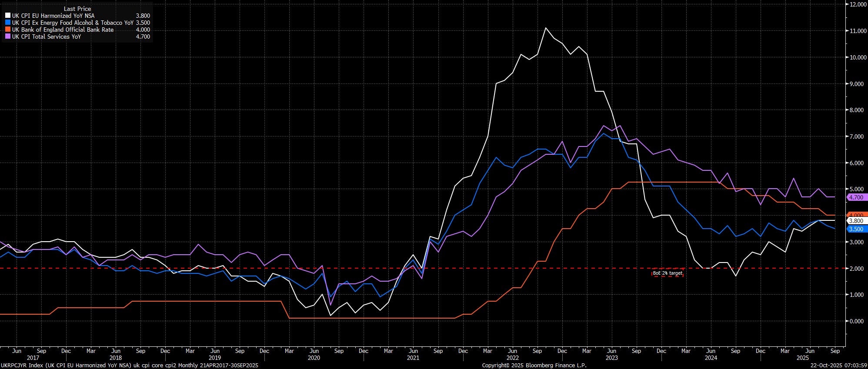Viewport: 868px width, 369px height.
Task: Select the orange Bank of England rate swatch
Action: tap(8, 30)
